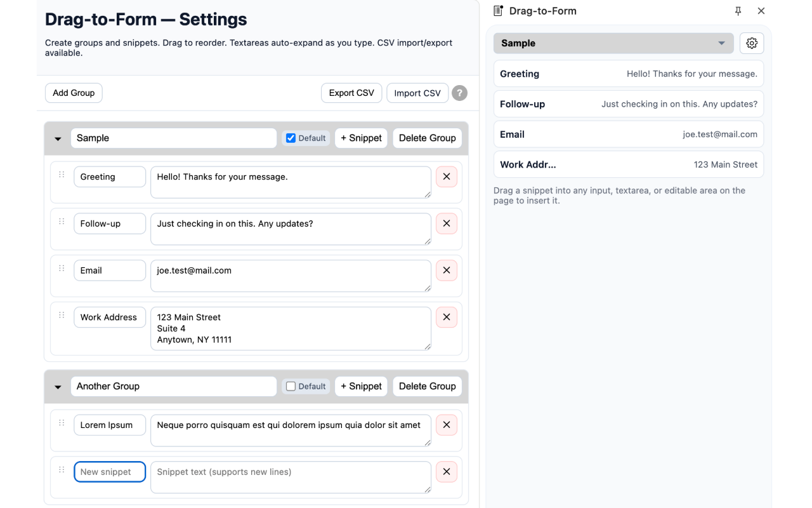Remove the Lorem Ipsum snippet
The image size is (812, 508).
[447, 425]
